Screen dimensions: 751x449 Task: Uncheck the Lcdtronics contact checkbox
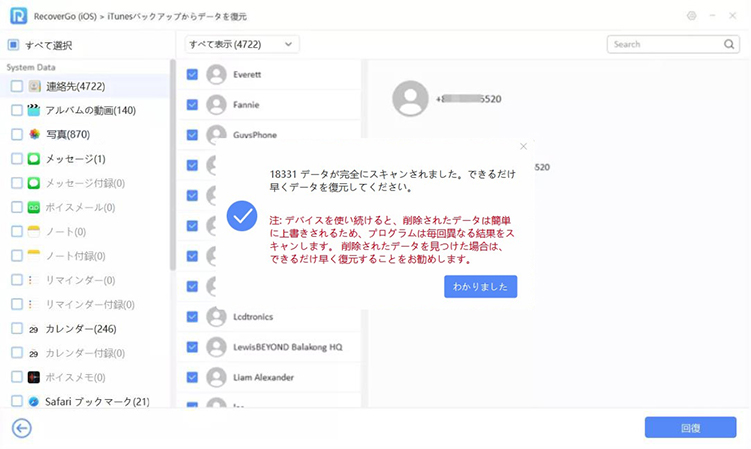pyautogui.click(x=192, y=317)
